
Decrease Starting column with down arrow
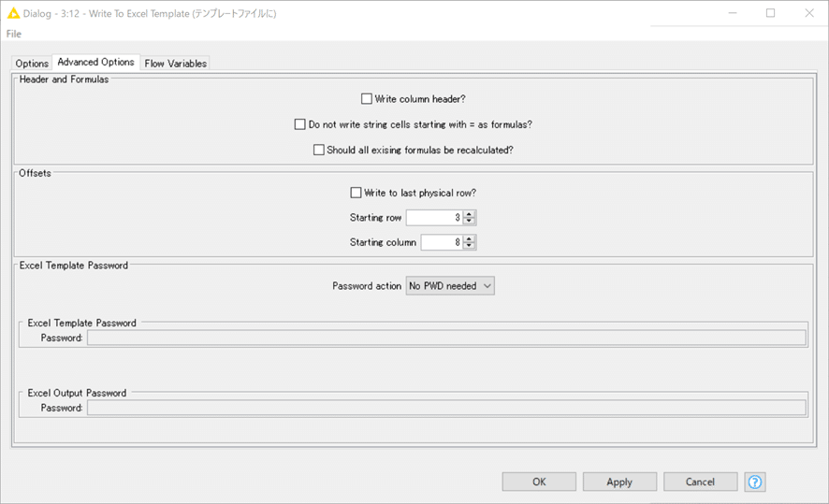tap(470, 246)
